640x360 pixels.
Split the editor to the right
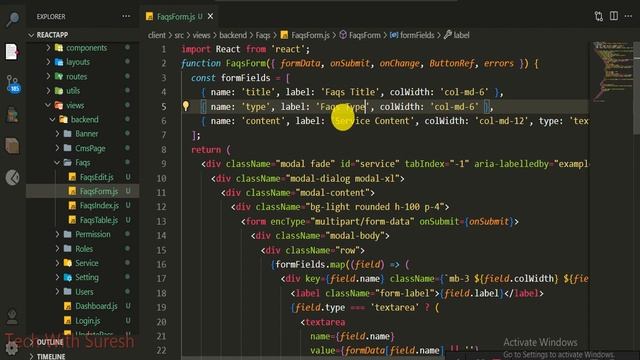[614, 16]
